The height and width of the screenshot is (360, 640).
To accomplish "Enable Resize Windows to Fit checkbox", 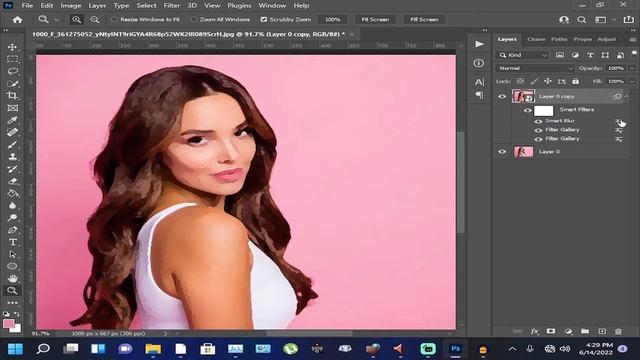I will click(x=114, y=20).
